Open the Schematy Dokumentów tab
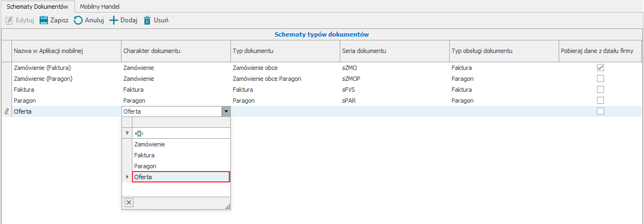This screenshot has height=224, width=644. [37, 6]
